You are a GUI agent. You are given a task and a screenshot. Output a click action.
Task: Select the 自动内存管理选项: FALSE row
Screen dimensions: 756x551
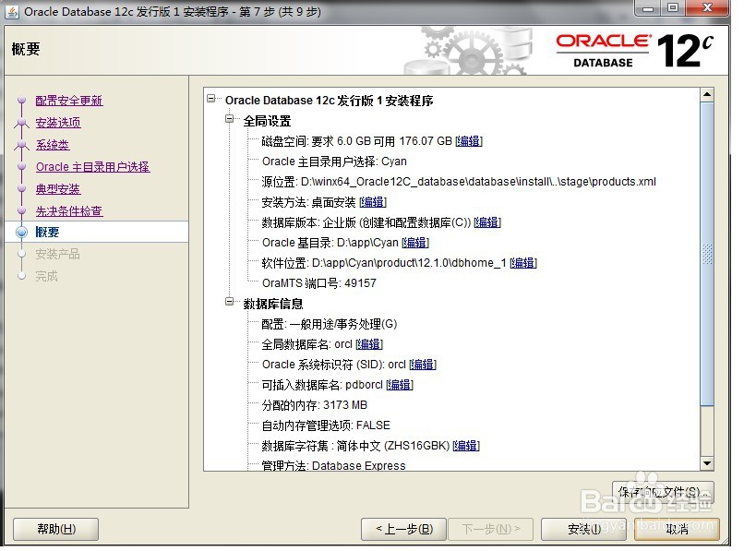click(x=326, y=425)
